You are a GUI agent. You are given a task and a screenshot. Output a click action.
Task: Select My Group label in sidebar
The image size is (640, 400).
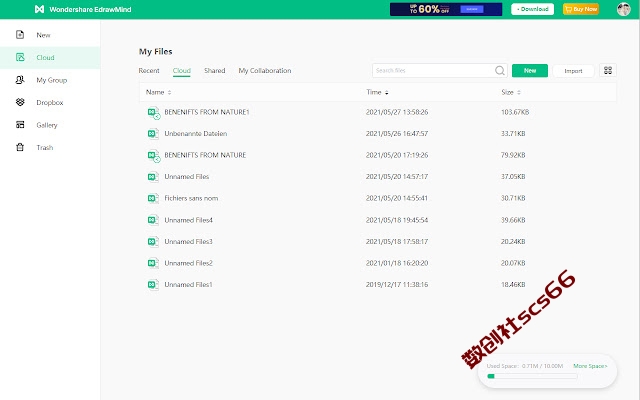point(51,80)
